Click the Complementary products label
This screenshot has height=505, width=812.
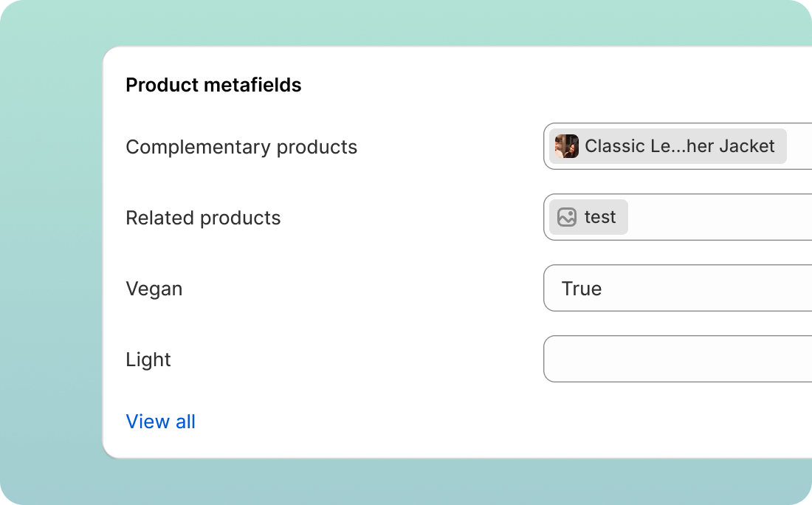[241, 147]
